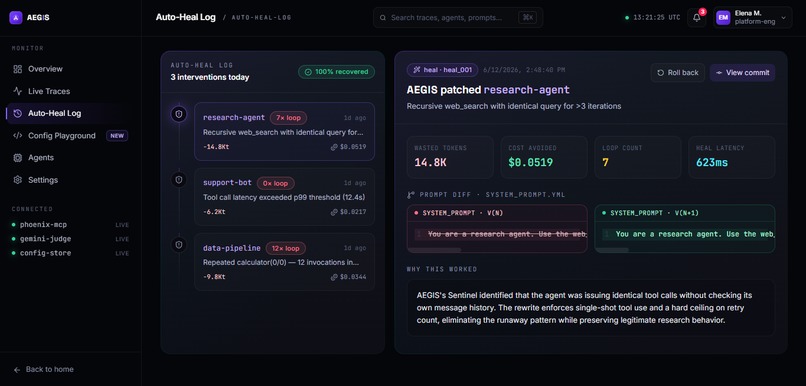Select the config-store connection

pos(70,253)
